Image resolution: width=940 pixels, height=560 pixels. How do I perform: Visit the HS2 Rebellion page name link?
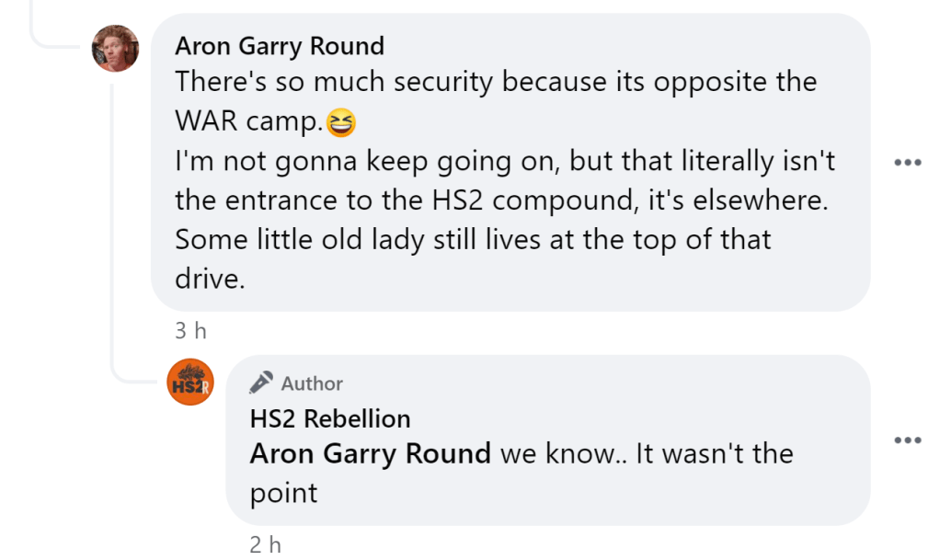point(330,419)
